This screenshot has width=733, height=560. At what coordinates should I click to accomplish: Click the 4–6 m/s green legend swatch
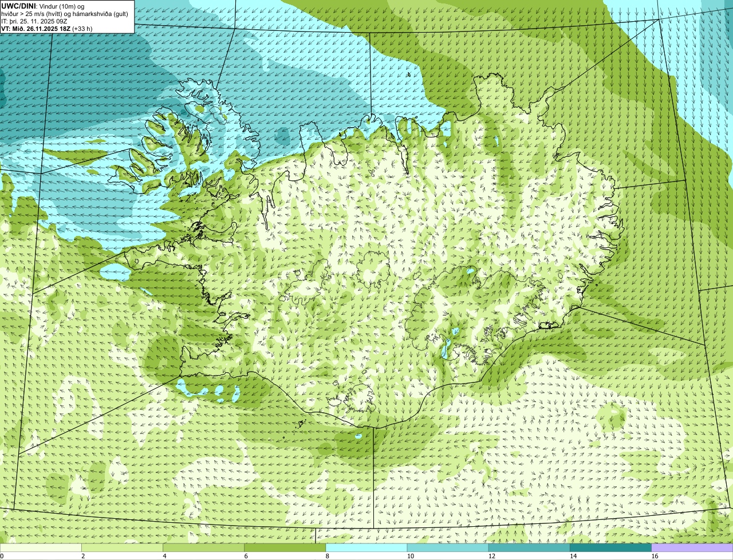[203, 548]
